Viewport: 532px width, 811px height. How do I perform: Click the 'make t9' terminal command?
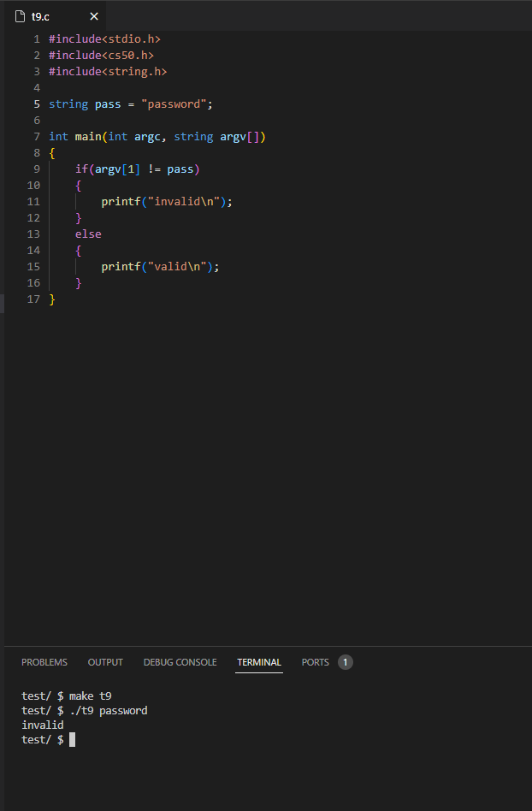91,696
